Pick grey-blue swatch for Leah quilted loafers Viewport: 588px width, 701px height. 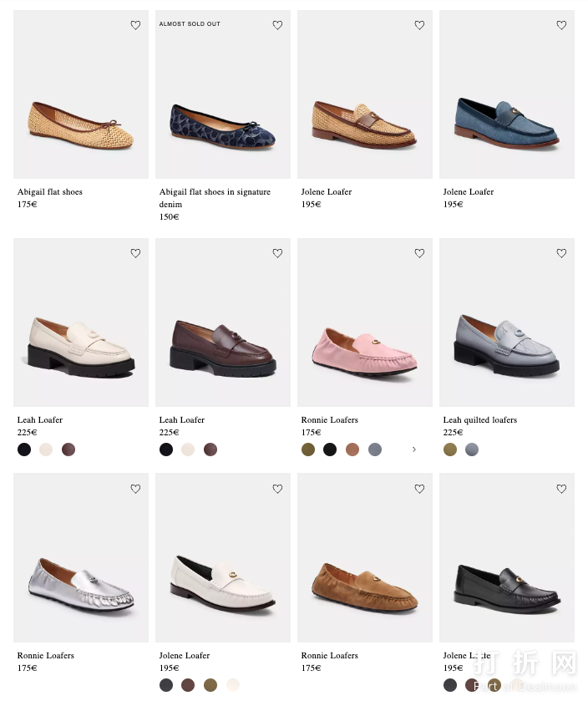click(472, 450)
